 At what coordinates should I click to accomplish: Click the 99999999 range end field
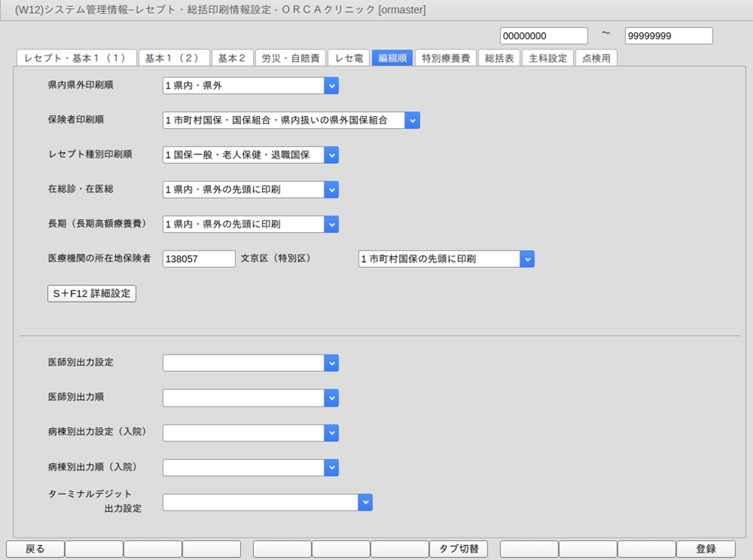(668, 36)
